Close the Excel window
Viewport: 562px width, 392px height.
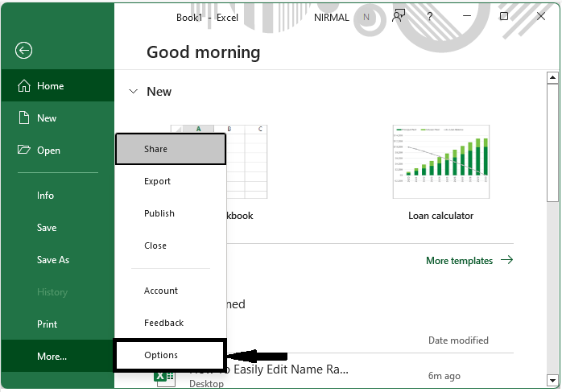[541, 16]
